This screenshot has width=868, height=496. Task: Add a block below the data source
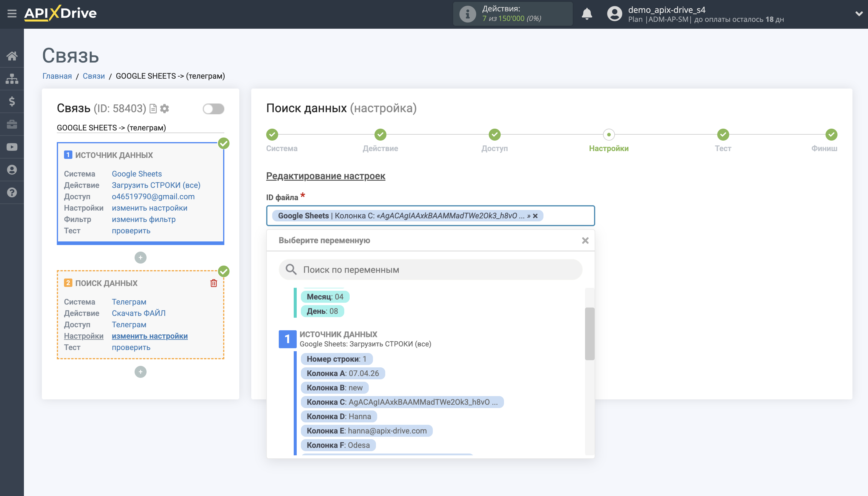140,258
